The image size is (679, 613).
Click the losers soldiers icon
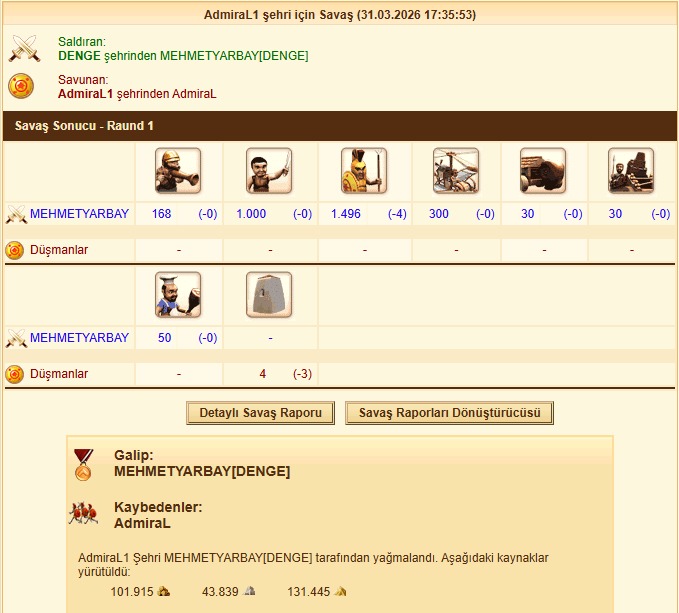83,513
